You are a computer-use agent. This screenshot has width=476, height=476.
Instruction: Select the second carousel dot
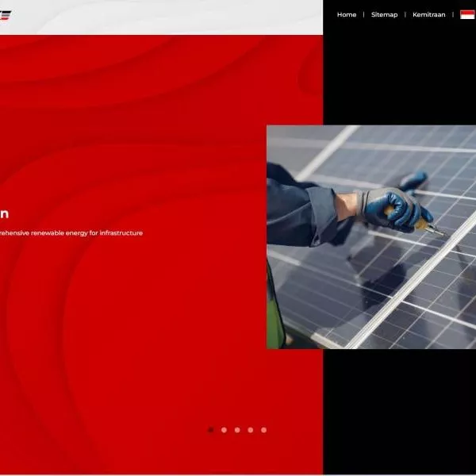(x=224, y=430)
